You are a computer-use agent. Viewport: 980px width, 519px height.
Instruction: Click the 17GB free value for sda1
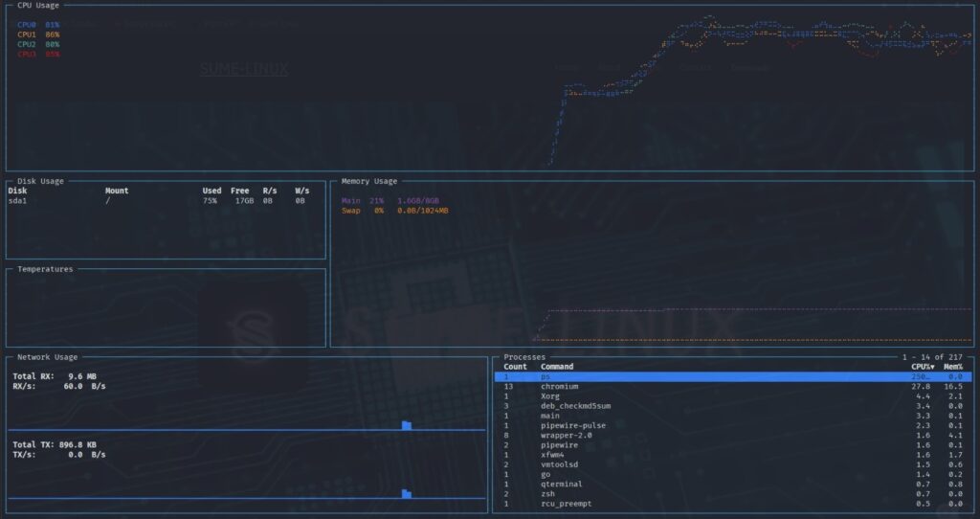244,201
